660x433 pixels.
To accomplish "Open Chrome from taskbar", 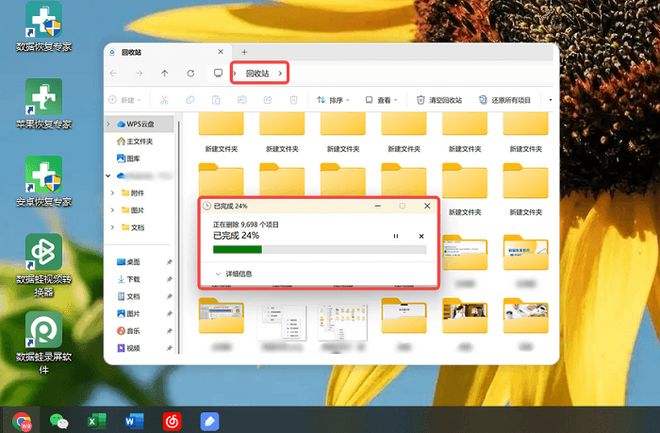I will tap(21, 421).
